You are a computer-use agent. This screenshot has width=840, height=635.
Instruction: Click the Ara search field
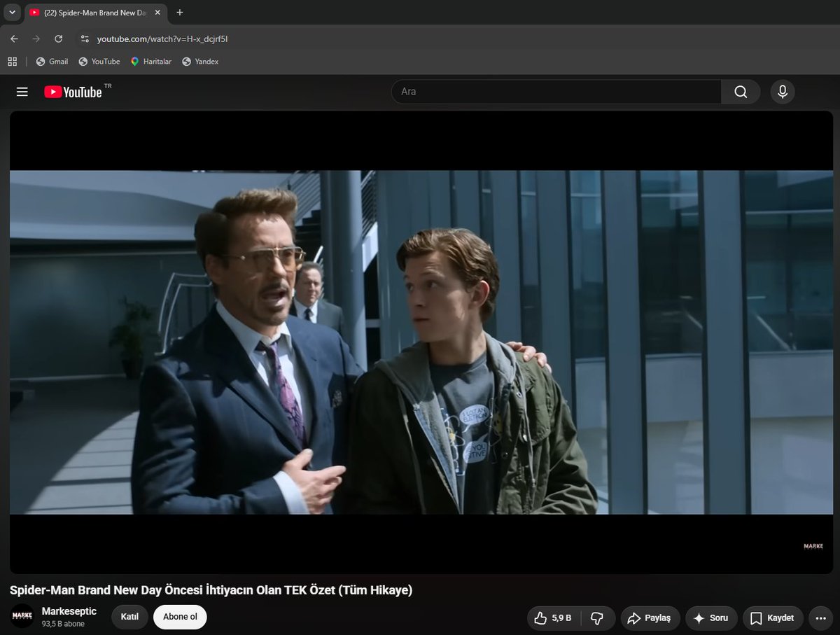point(556,92)
